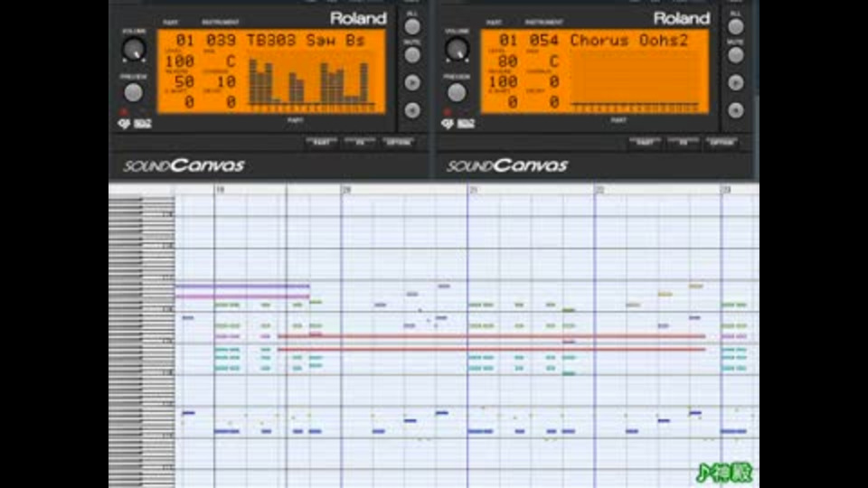This screenshot has width=868, height=488.
Task: Click measure 19 marker in ruler
Action: click(221, 190)
